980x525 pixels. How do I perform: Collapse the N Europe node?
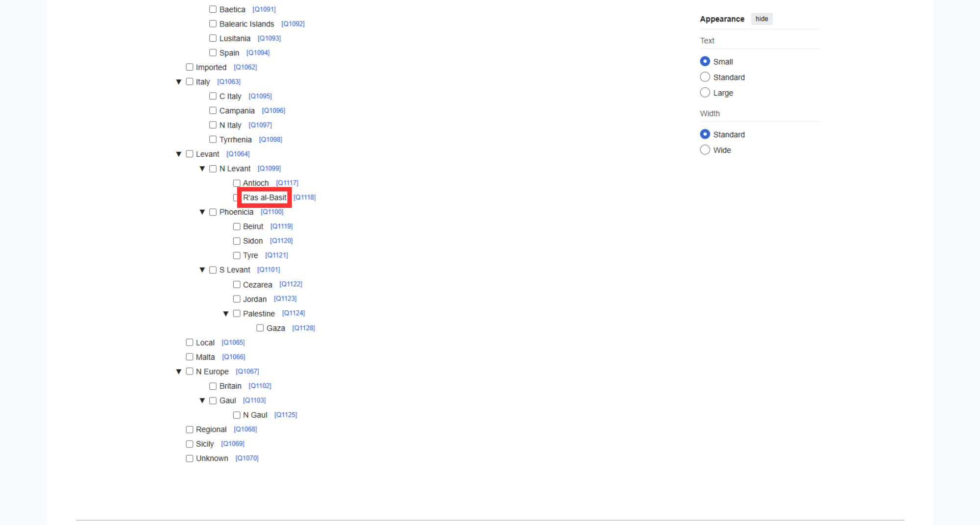coord(179,372)
